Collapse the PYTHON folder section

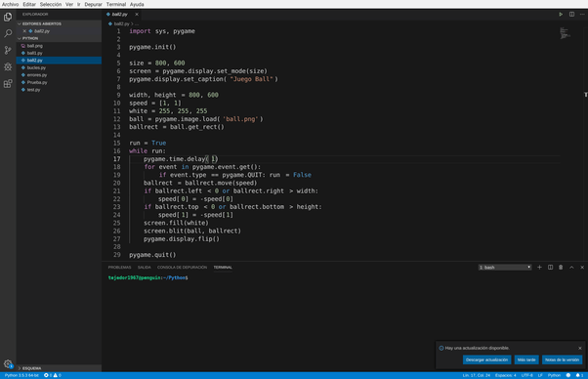click(x=59, y=38)
